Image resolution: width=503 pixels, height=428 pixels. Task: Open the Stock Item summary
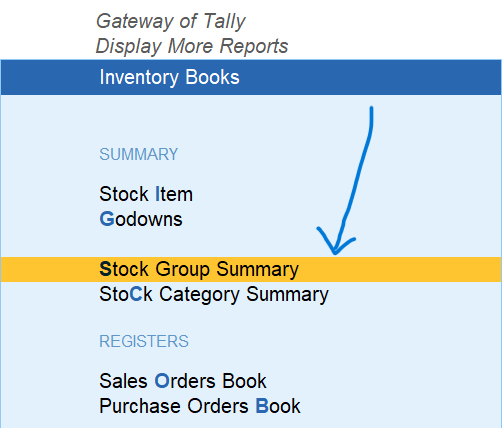pos(146,194)
